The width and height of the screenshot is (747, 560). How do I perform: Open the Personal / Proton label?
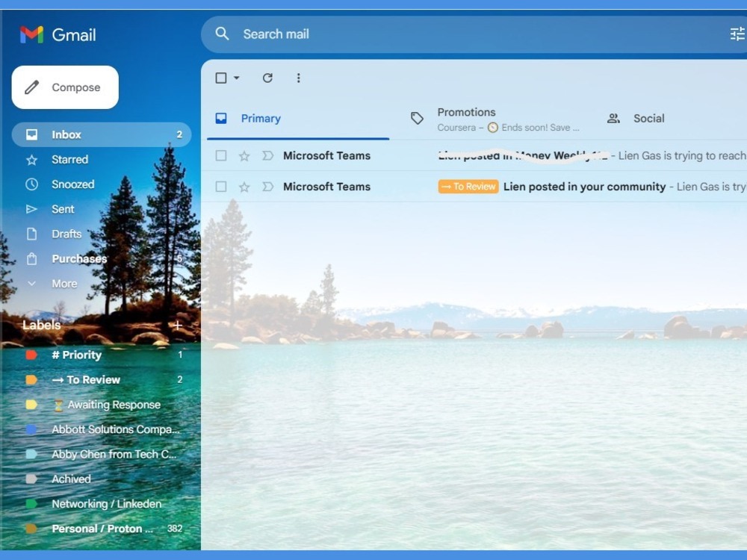point(102,529)
